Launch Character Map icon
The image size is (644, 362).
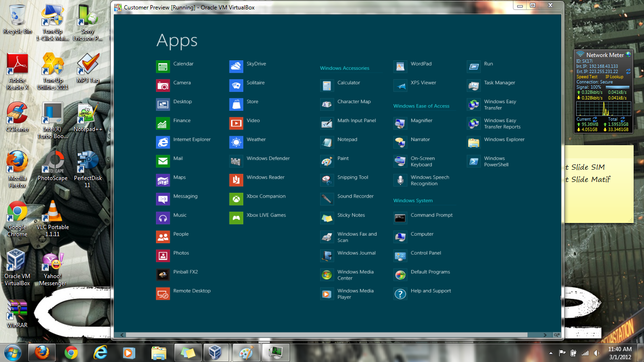(327, 105)
